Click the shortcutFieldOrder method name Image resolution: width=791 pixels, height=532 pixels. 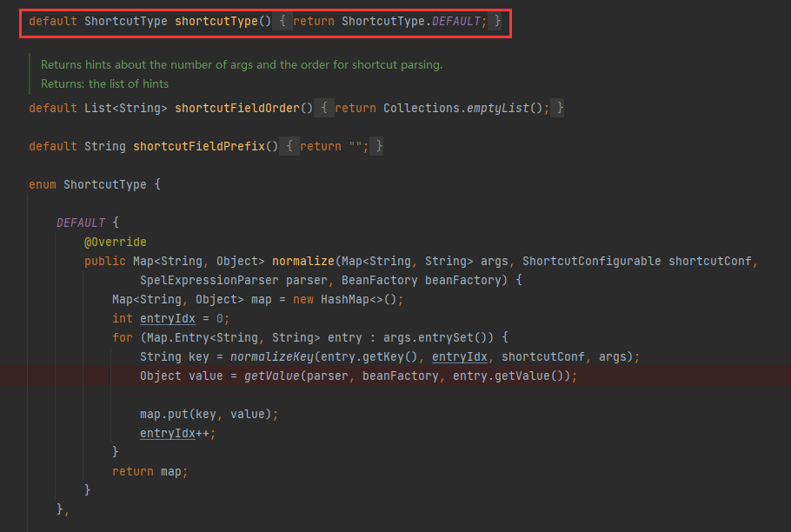237,109
